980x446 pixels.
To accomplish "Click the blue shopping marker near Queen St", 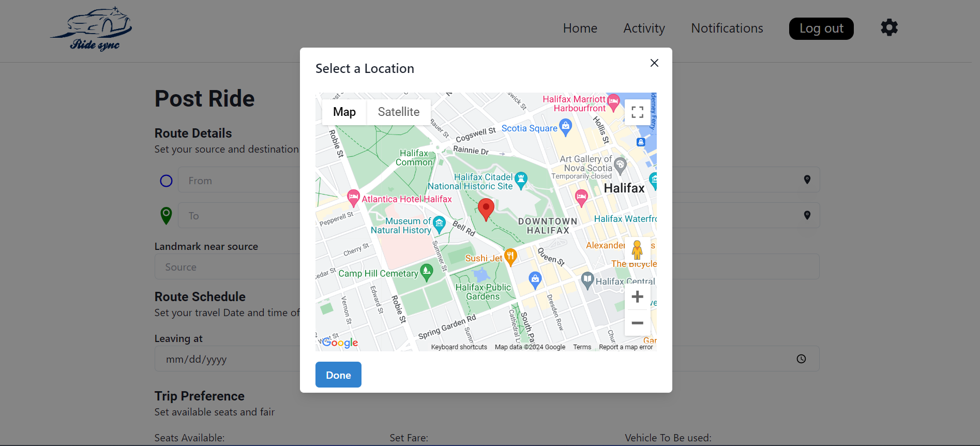I will pos(535,280).
